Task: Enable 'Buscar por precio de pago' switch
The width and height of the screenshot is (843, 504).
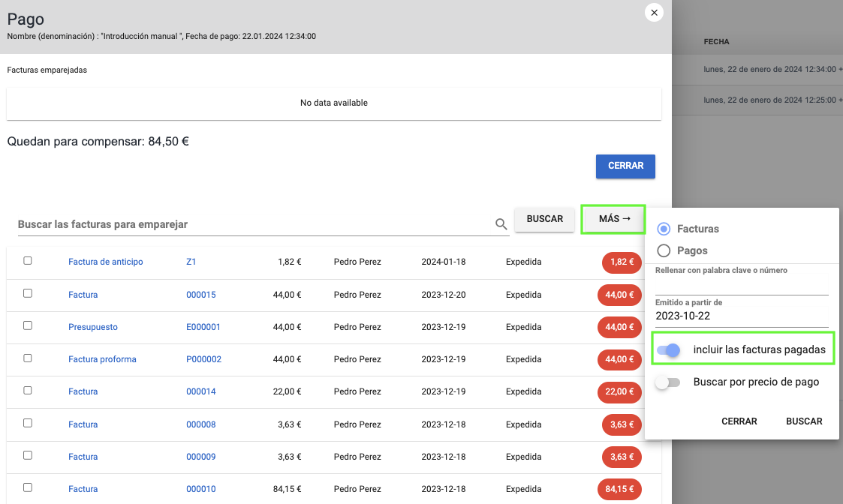Action: pos(667,382)
